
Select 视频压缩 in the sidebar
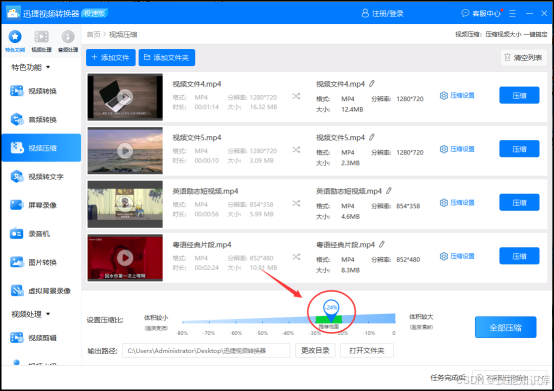[x=41, y=148]
